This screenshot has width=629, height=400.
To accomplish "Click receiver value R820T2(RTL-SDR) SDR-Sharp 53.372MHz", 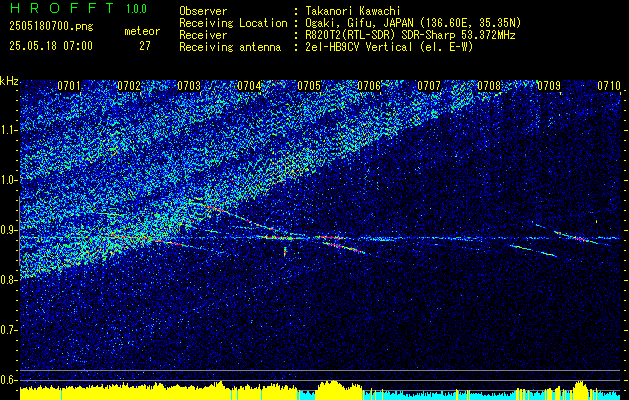I will (x=410, y=35).
